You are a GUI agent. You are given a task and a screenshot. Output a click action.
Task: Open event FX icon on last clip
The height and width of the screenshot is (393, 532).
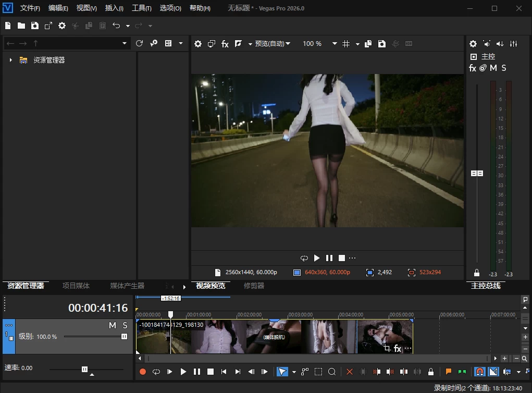point(397,349)
